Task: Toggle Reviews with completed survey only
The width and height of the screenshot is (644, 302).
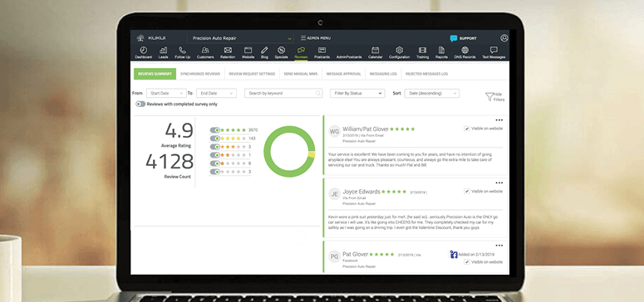Action: pos(140,105)
